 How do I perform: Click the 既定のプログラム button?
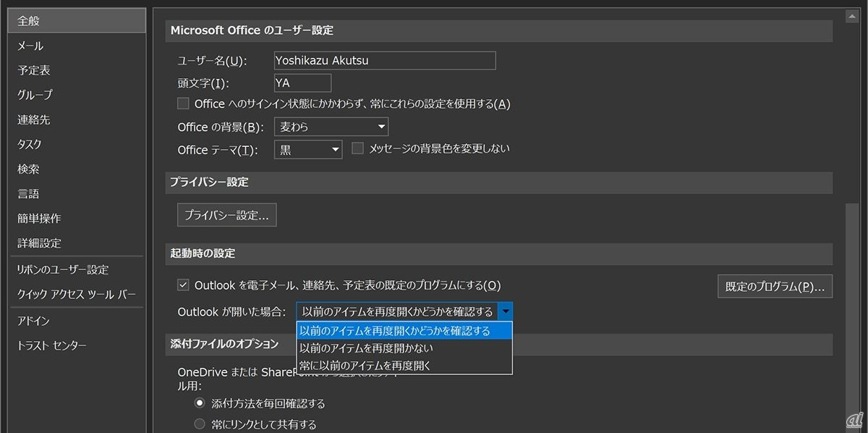click(775, 286)
